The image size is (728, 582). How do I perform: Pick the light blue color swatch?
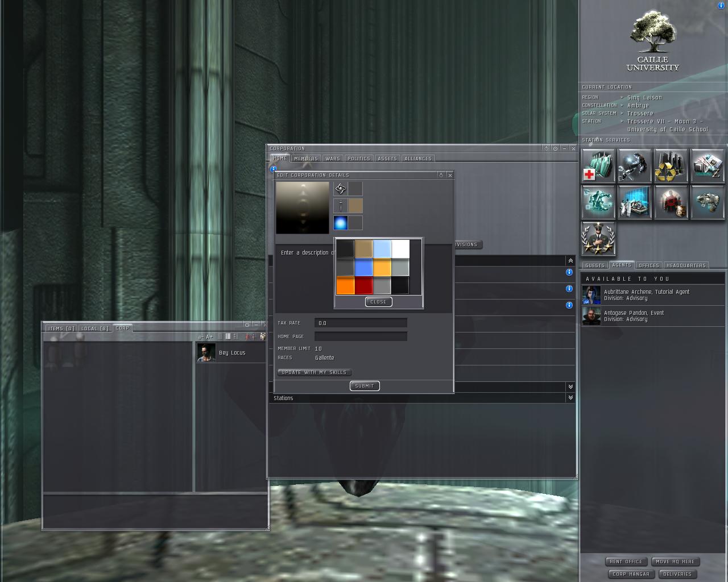(382, 248)
